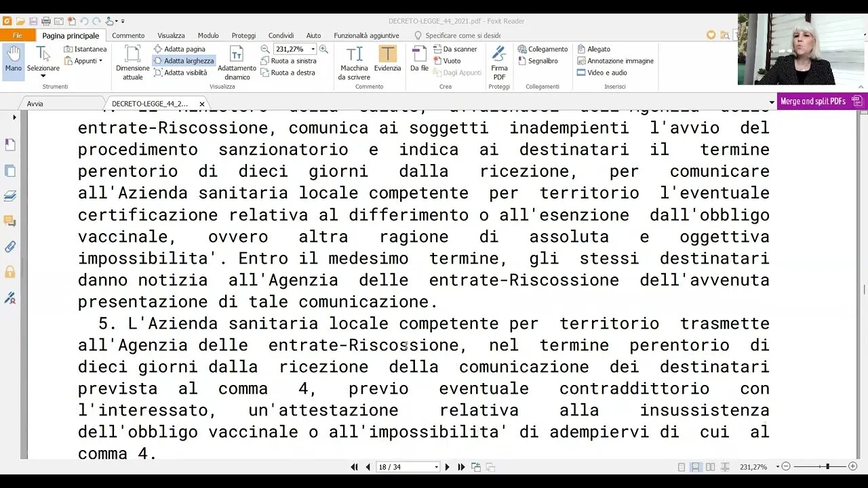This screenshot has width=868, height=488.
Task: Go to the next page
Action: coord(447,467)
